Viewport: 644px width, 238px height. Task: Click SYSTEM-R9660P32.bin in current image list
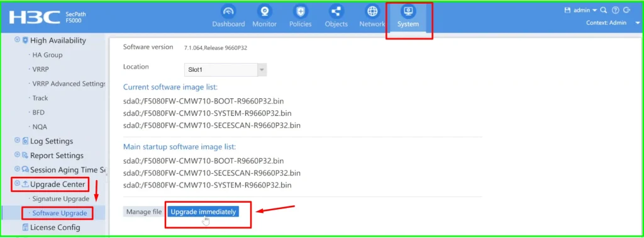point(208,113)
